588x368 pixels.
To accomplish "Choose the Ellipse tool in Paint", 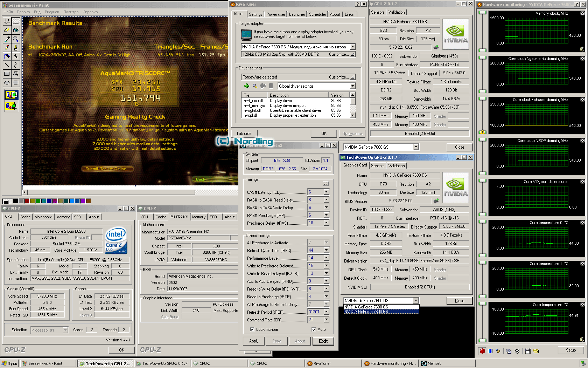I will [x=7, y=82].
